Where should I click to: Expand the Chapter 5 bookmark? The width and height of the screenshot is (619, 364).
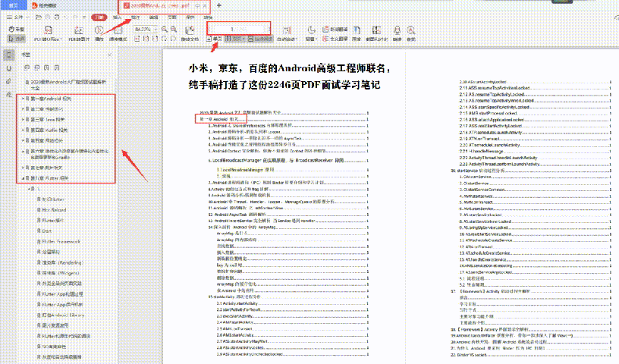pyautogui.click(x=23, y=140)
